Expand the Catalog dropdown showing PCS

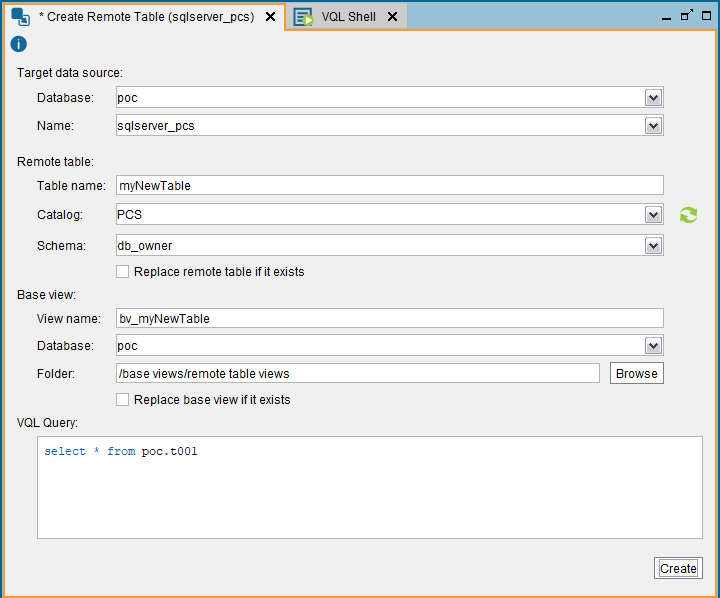pos(653,214)
